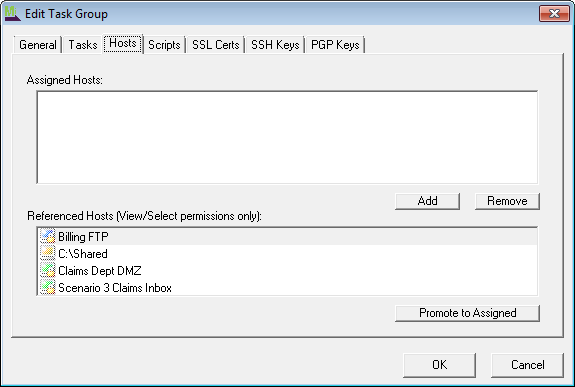Click the Billing FTP host icon
Viewport: 575px width, 387px height.
(x=48, y=236)
